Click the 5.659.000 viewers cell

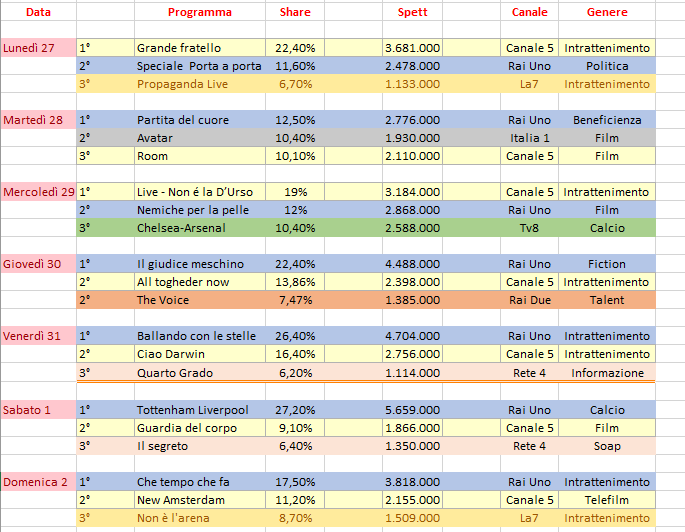(x=412, y=410)
